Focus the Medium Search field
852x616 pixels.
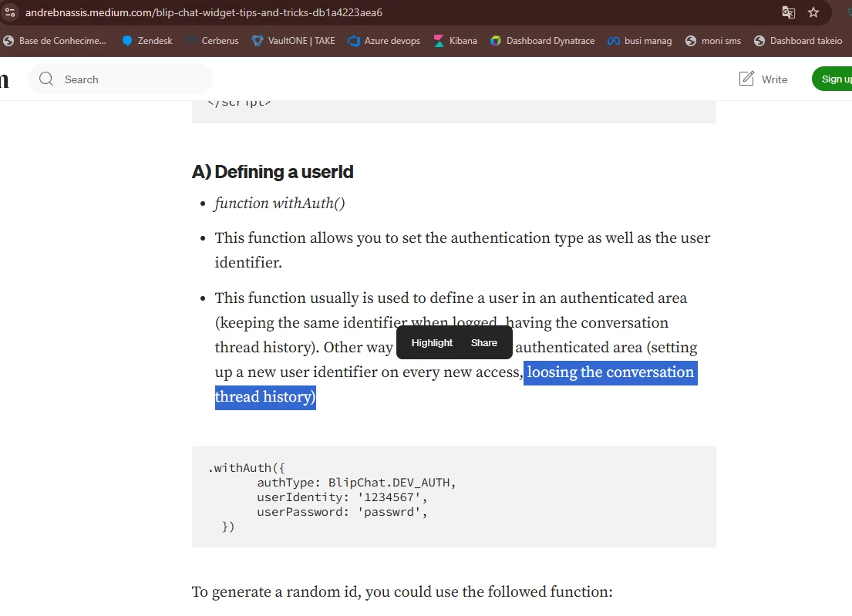(x=120, y=79)
